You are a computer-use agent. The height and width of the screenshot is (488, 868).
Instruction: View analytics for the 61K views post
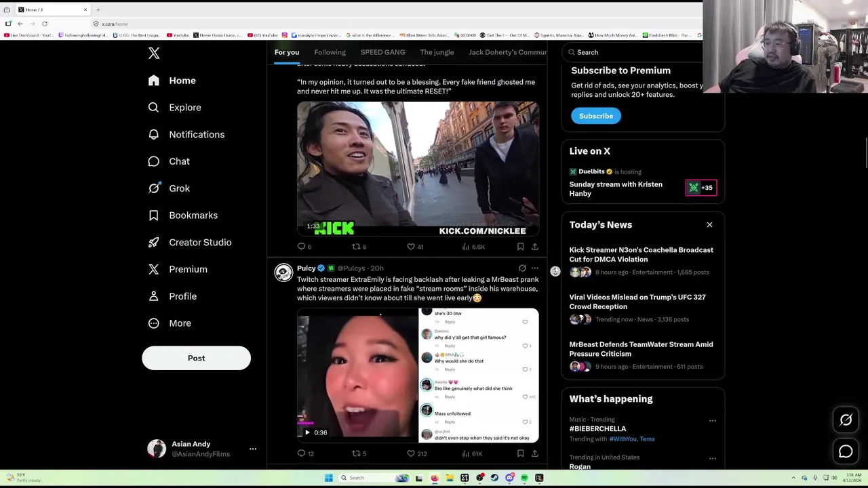pyautogui.click(x=472, y=453)
